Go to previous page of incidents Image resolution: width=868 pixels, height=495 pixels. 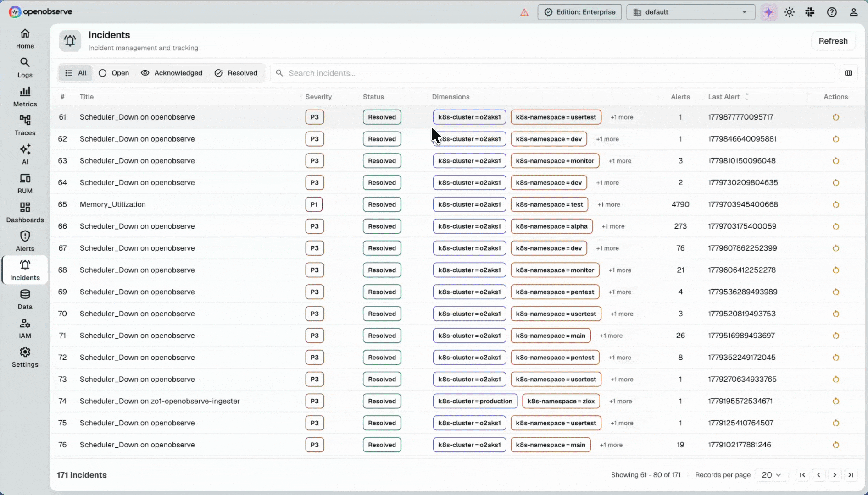point(818,475)
